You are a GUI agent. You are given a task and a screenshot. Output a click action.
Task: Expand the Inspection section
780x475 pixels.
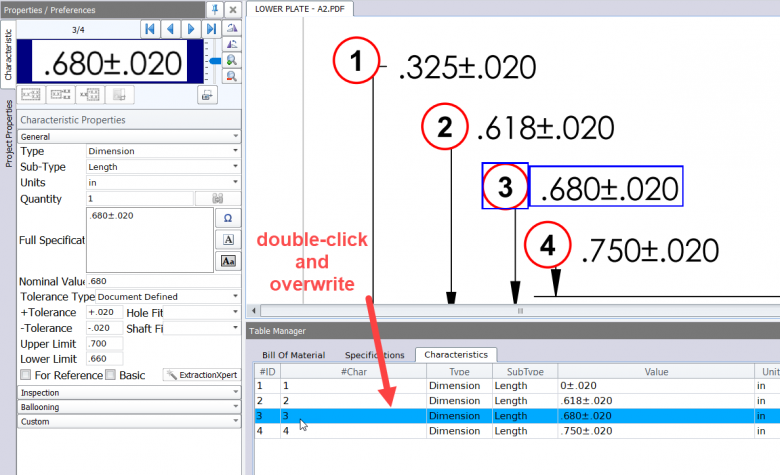pyautogui.click(x=129, y=392)
